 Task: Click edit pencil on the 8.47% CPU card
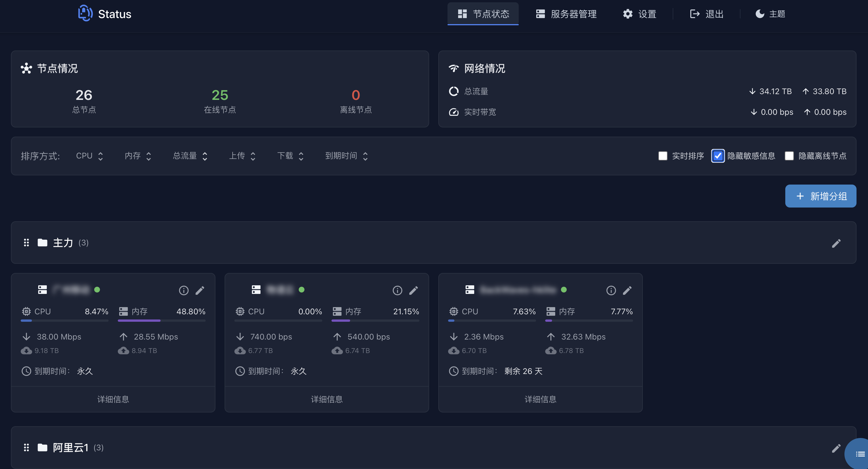click(x=200, y=290)
